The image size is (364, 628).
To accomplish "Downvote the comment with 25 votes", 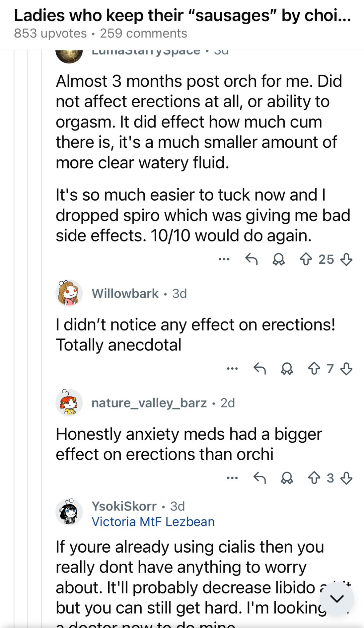I will coord(346,259).
